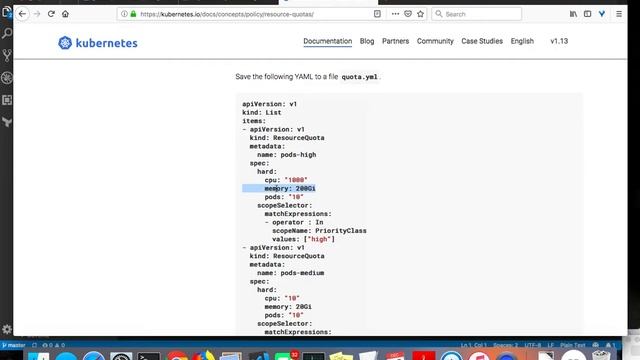Click Plain Text language mode in status bar
Image resolution: width=640 pixels, height=360 pixels.
[573, 345]
